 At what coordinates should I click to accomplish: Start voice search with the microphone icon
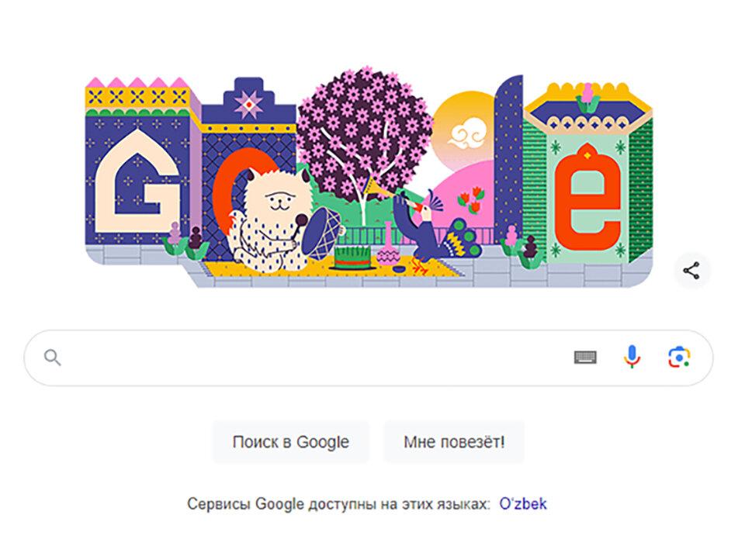[x=632, y=358]
